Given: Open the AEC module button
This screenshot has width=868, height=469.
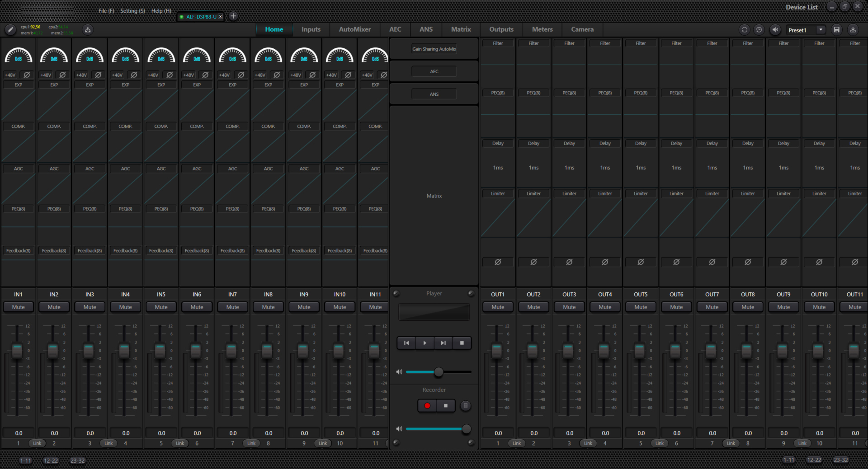Looking at the screenshot, I should (x=434, y=72).
